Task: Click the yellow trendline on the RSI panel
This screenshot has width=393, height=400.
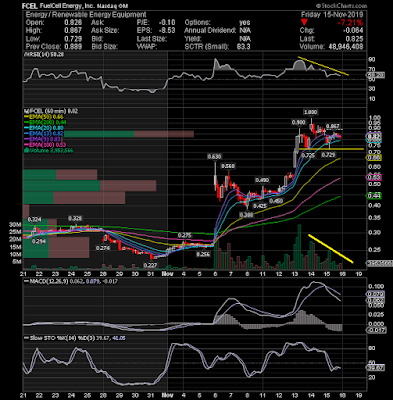Action: [323, 66]
